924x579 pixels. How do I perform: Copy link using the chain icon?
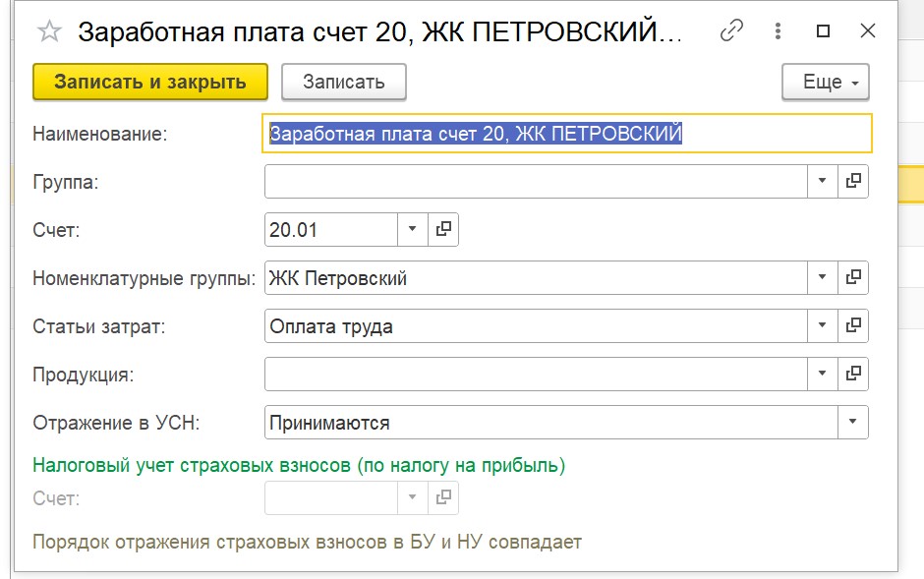(731, 30)
